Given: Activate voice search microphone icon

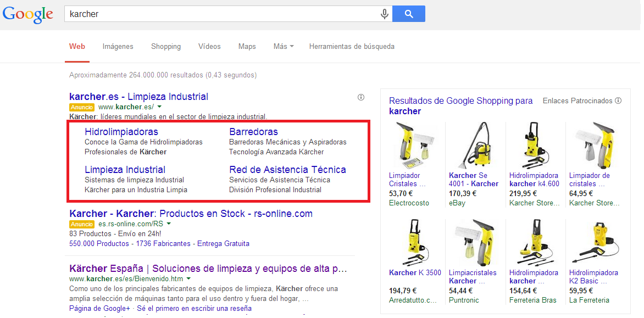Looking at the screenshot, I should (385, 14).
